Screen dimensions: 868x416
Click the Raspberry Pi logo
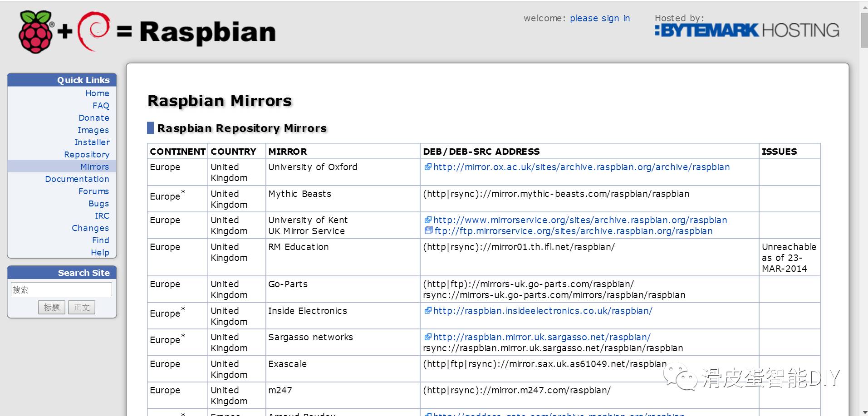(x=36, y=31)
